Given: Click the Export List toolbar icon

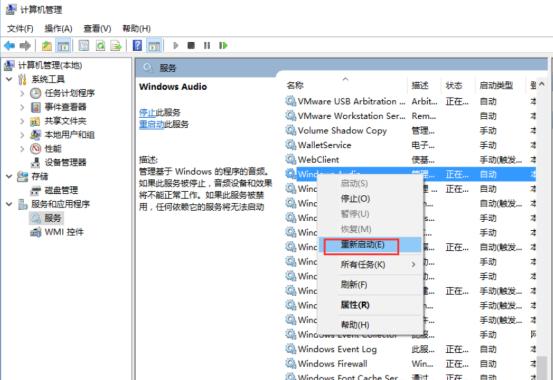Looking at the screenshot, I should [x=116, y=46].
